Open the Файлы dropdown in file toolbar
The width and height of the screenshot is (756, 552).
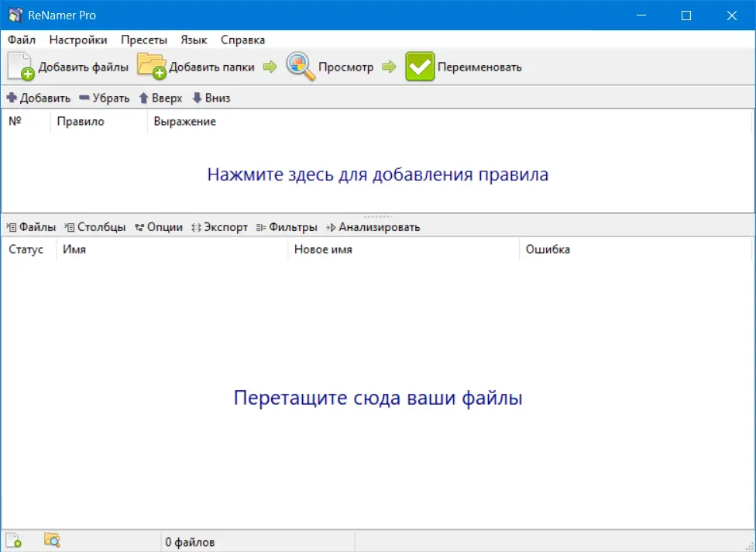31,227
